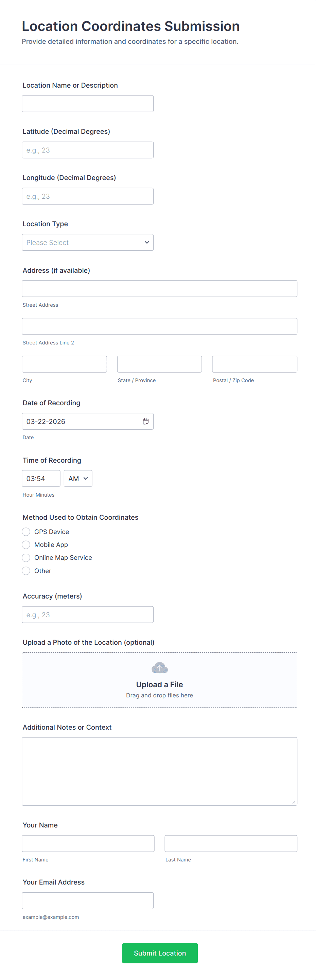Click the Longitude decimal degrees input
The image size is (316, 980).
pyautogui.click(x=88, y=196)
